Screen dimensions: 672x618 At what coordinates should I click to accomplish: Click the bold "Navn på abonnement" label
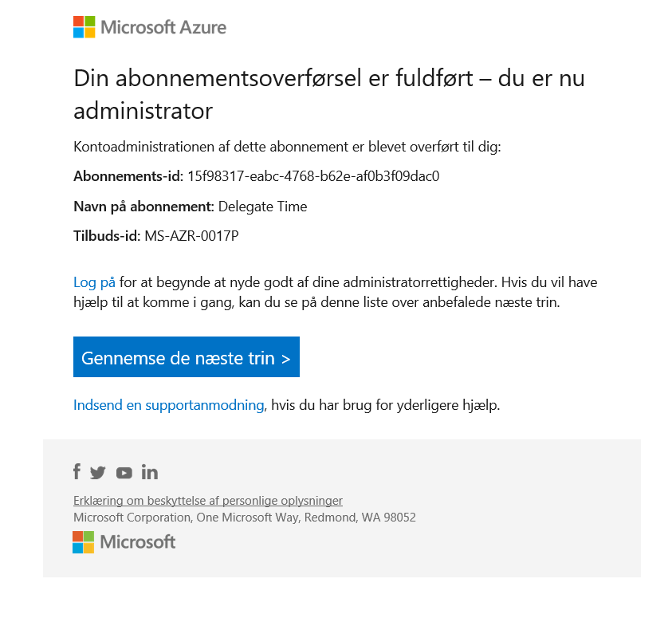point(143,207)
